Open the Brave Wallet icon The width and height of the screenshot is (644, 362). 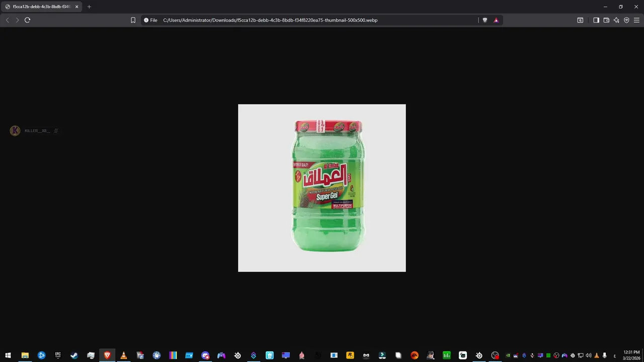pyautogui.click(x=606, y=20)
